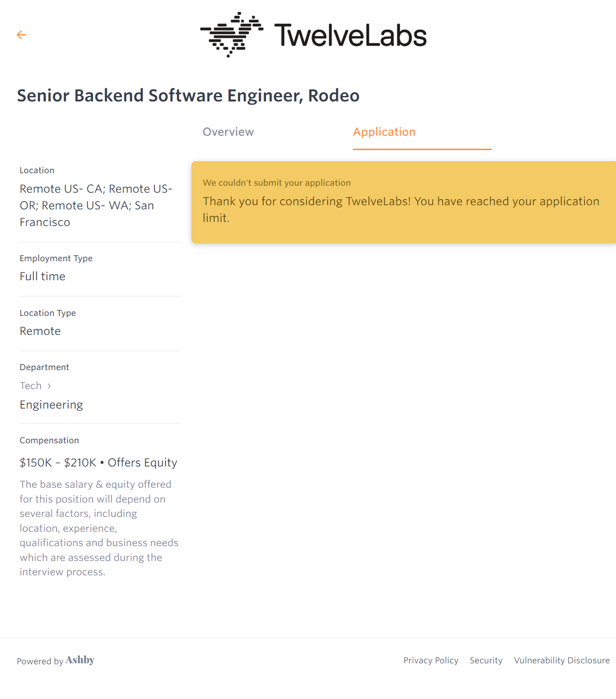This screenshot has width=616, height=699.
Task: Click the Engineering department label
Action: click(51, 405)
